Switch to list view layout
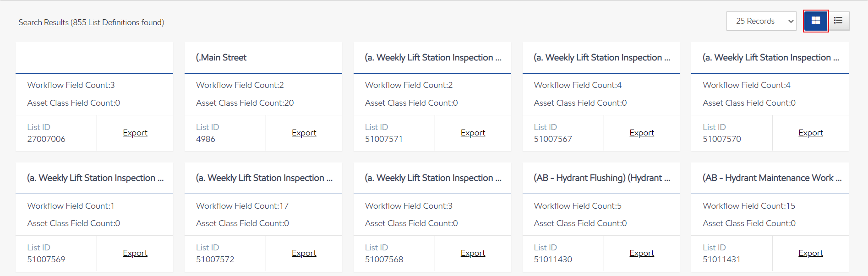The width and height of the screenshot is (868, 276). point(838,21)
